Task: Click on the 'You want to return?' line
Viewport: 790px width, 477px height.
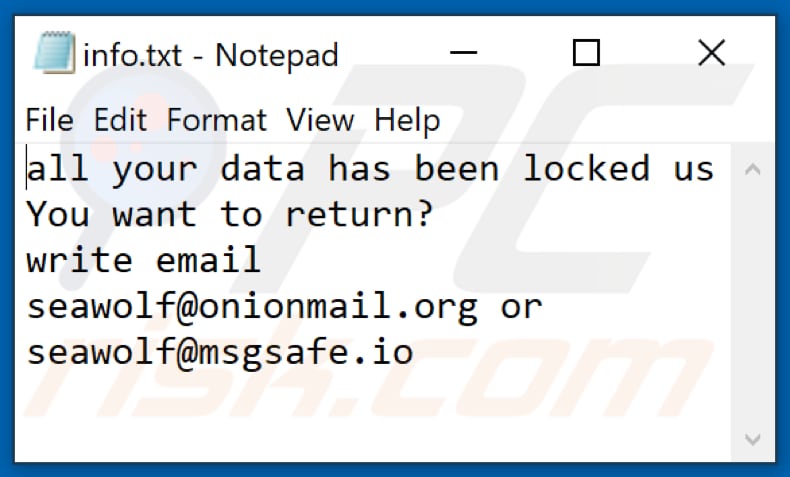Action: coord(229,214)
